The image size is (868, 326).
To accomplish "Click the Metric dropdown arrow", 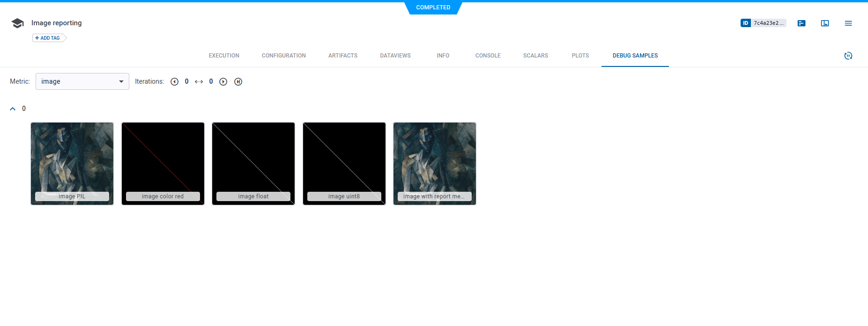I will tap(121, 81).
